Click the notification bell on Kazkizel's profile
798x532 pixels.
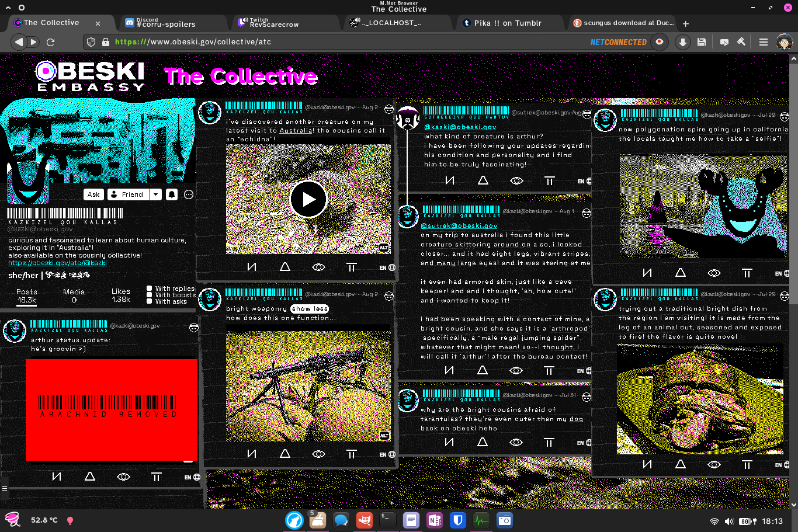pos(172,194)
